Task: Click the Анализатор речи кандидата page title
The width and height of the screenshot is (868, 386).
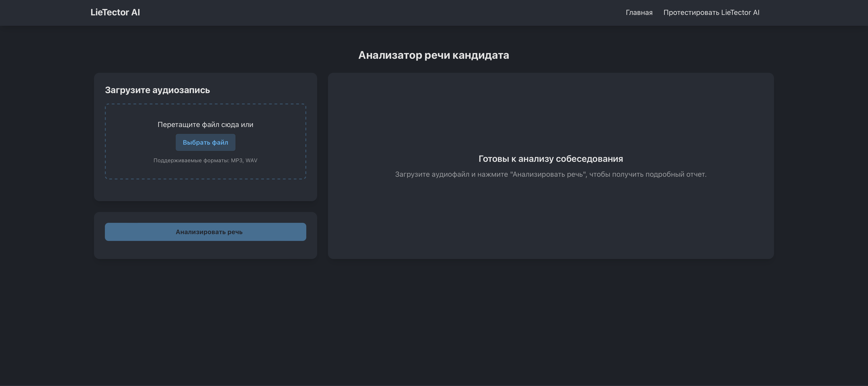Action: 433,55
